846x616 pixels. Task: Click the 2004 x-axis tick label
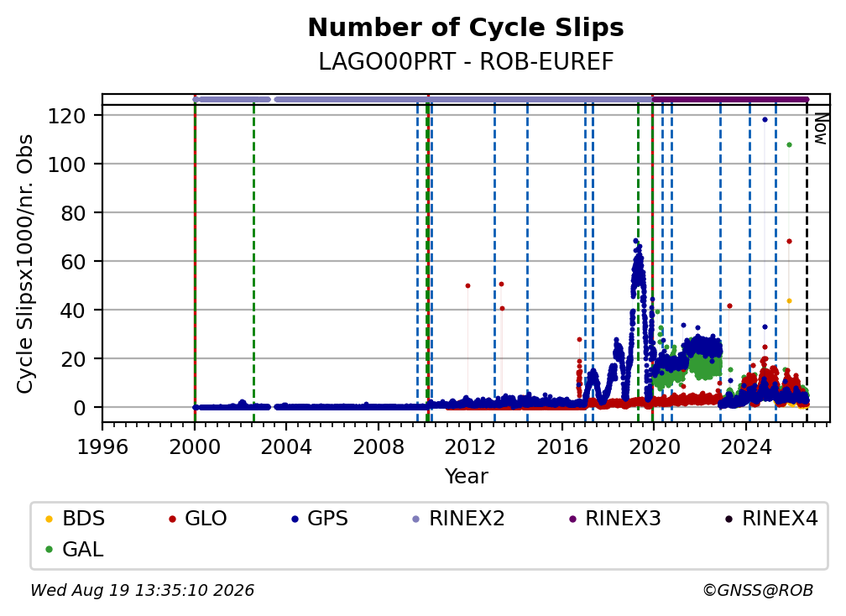click(286, 447)
